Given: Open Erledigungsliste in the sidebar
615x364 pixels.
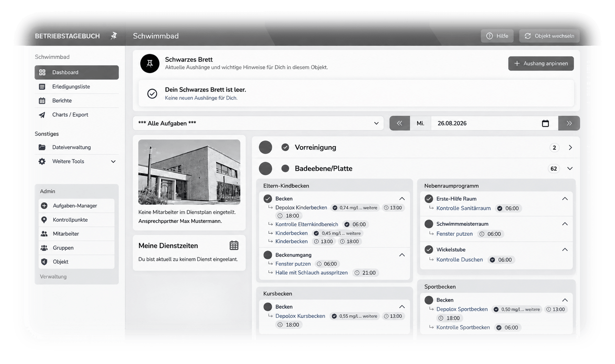Looking at the screenshot, I should (x=77, y=86).
